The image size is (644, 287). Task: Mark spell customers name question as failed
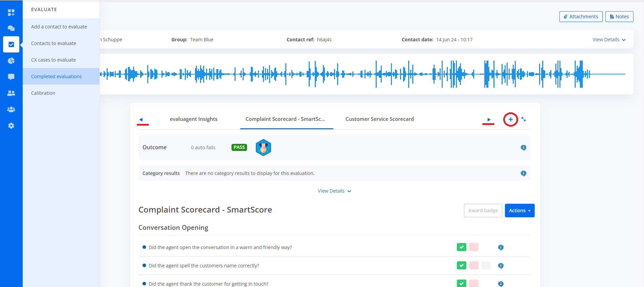click(474, 265)
